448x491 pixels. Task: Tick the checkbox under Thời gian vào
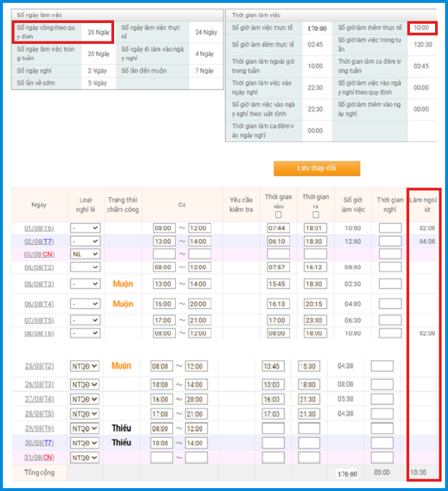click(x=278, y=215)
